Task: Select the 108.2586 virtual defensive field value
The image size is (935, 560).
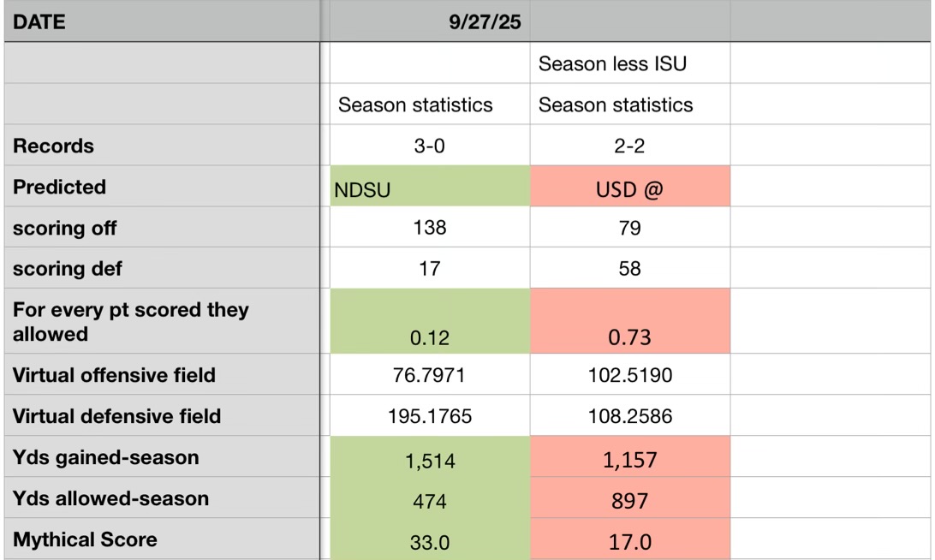Action: point(629,416)
